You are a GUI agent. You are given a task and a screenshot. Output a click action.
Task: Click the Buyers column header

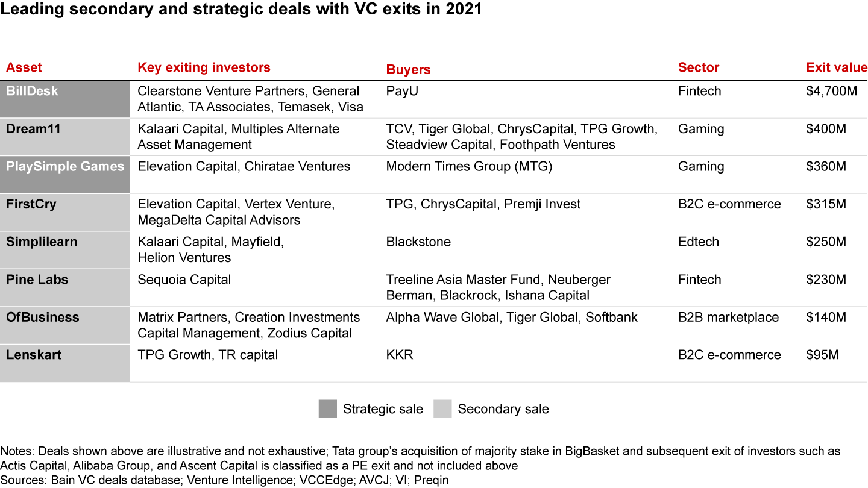(409, 69)
